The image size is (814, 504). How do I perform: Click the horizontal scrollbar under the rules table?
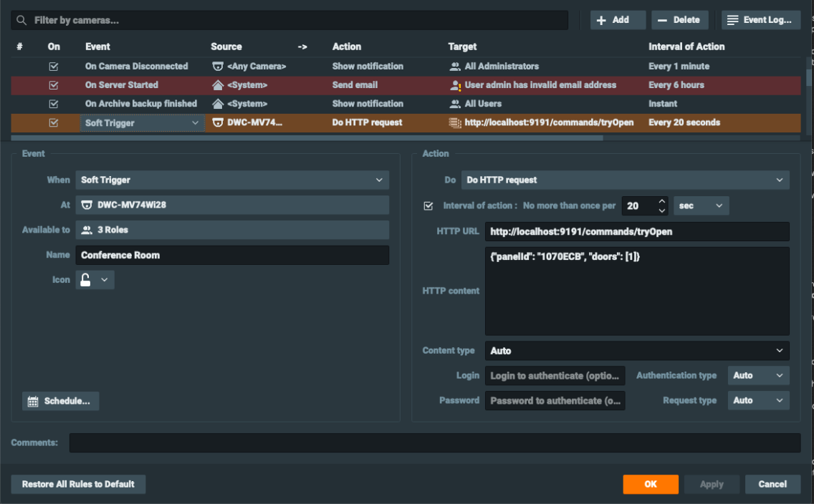(x=307, y=138)
